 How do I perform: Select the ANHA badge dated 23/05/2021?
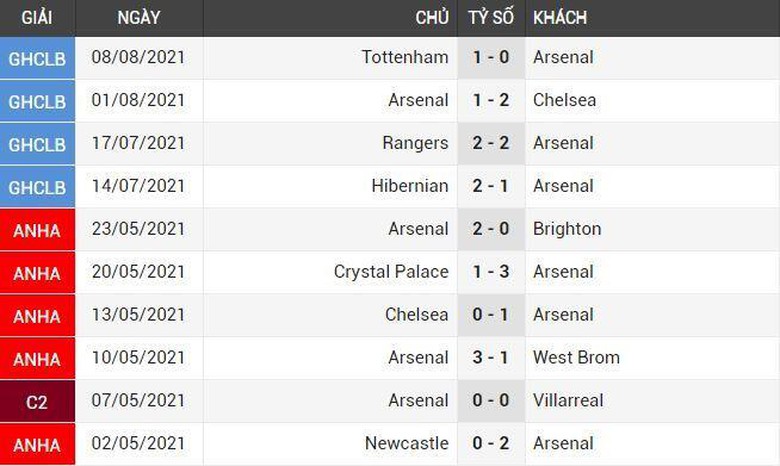37,229
